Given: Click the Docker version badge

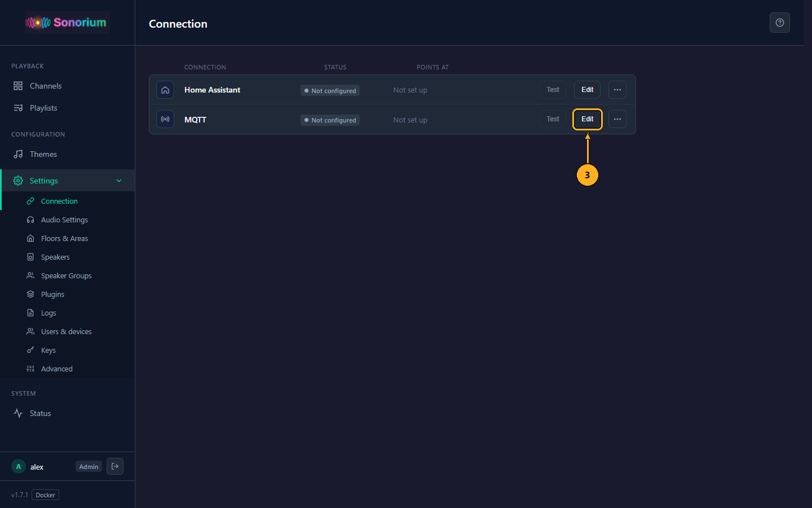Looking at the screenshot, I should [45, 495].
